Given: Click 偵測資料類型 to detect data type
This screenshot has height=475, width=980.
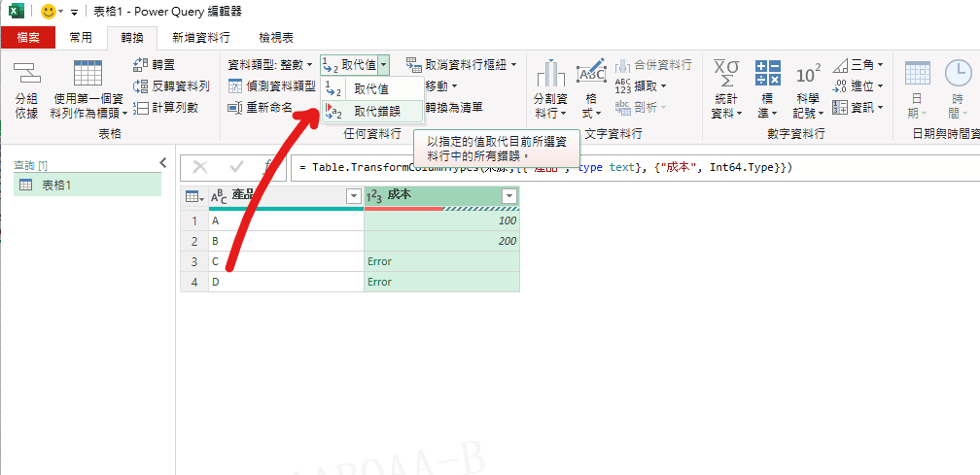Looking at the screenshot, I should click(272, 86).
